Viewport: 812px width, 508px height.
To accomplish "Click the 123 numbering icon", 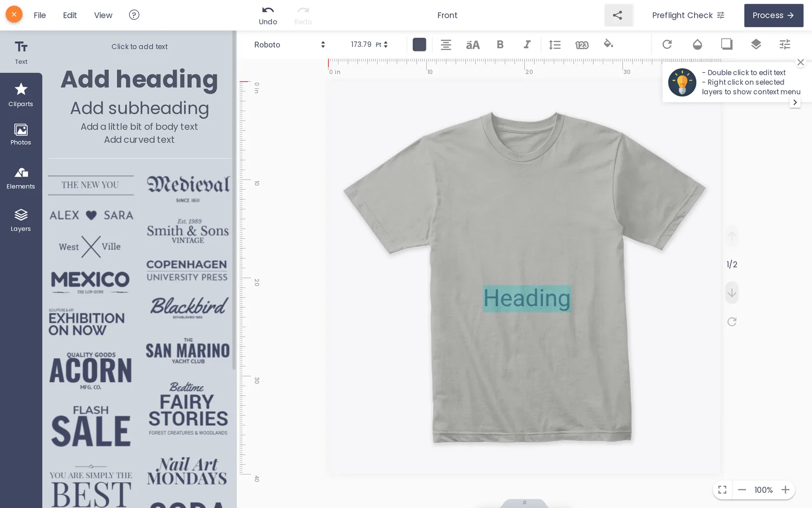I will click(582, 45).
